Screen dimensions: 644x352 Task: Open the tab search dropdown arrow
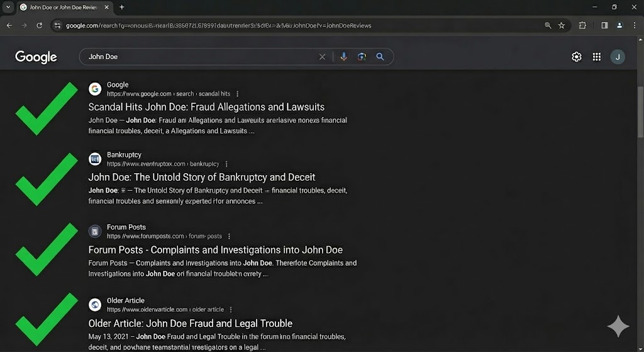point(8,7)
